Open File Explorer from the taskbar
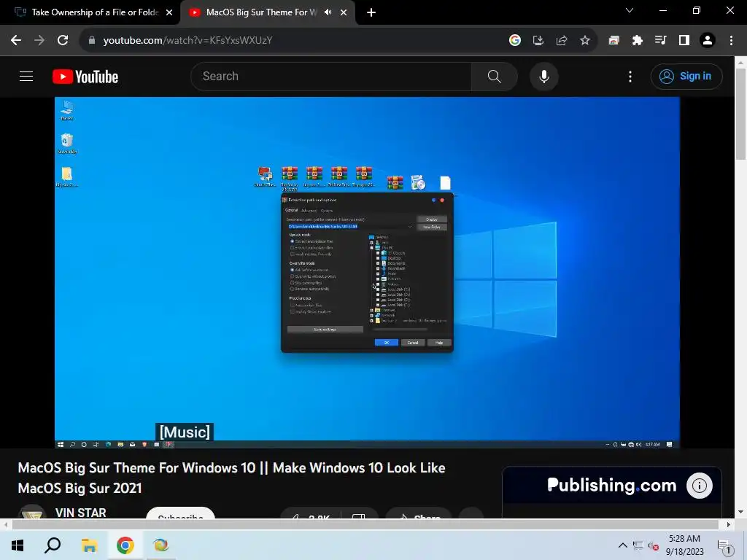 (x=89, y=545)
